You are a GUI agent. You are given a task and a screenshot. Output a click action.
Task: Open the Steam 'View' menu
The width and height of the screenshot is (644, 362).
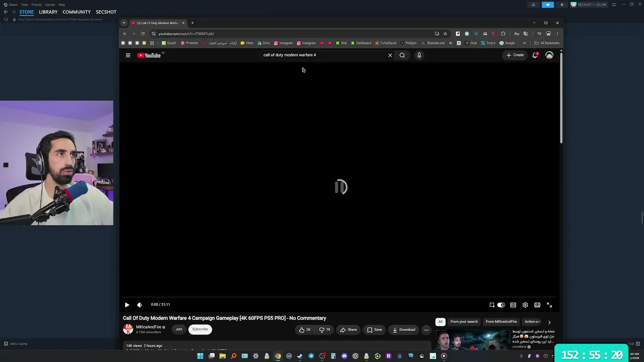24,5
